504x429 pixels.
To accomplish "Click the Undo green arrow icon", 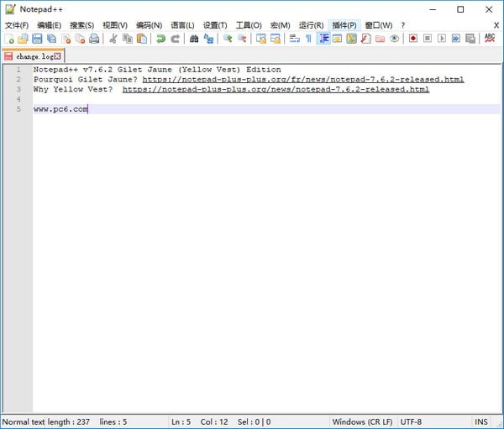I will pyautogui.click(x=160, y=39).
